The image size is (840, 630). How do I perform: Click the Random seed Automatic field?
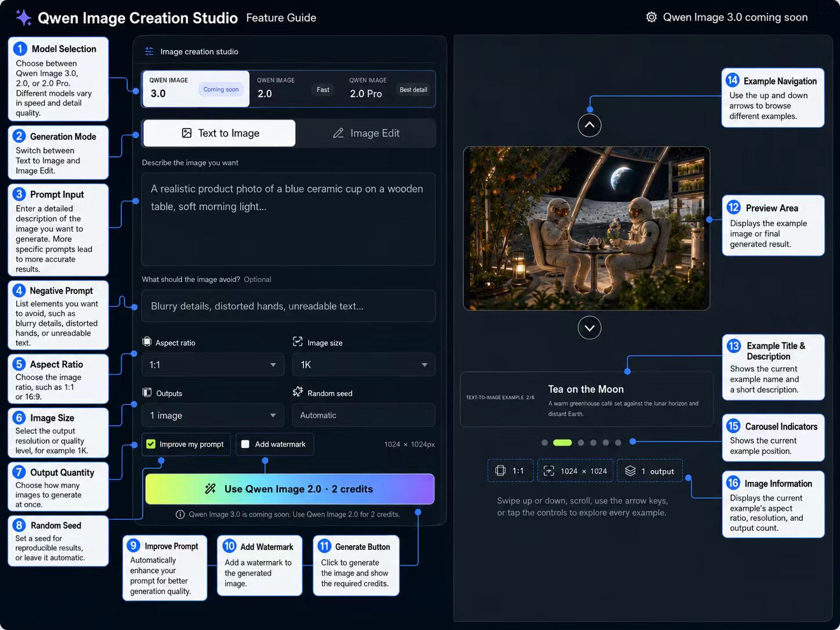click(x=364, y=415)
